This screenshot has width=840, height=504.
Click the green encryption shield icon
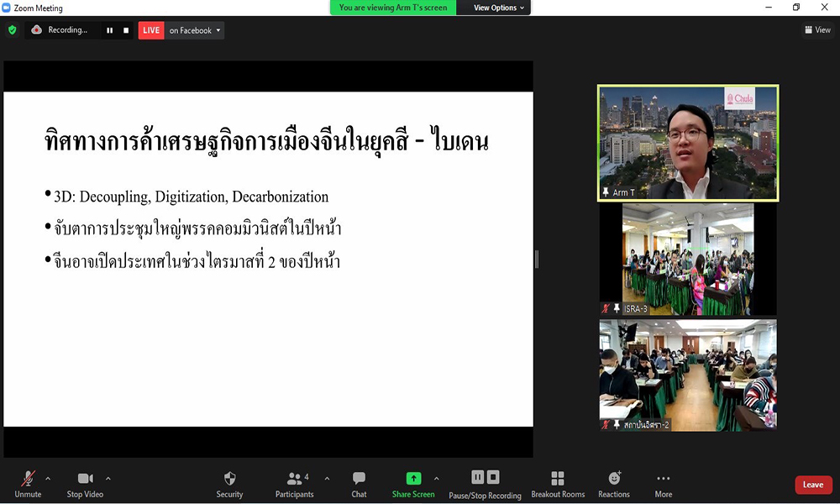click(12, 30)
